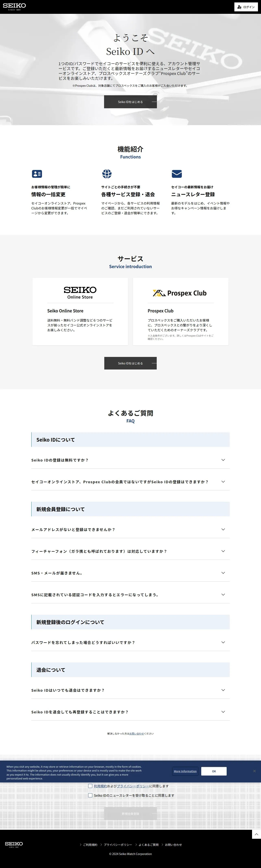Click the Prospex Club card title text
The image size is (261, 868).
click(x=161, y=311)
